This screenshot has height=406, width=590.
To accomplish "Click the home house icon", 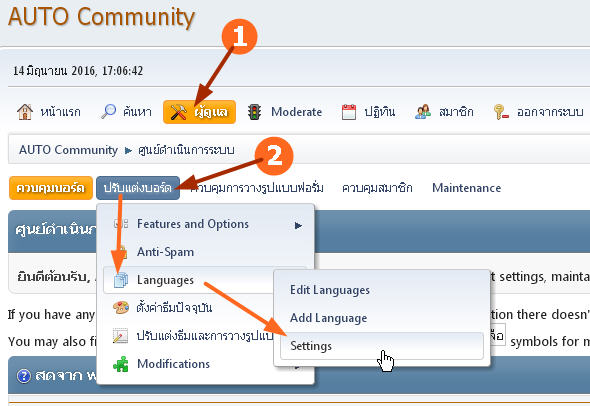I will tap(25, 112).
